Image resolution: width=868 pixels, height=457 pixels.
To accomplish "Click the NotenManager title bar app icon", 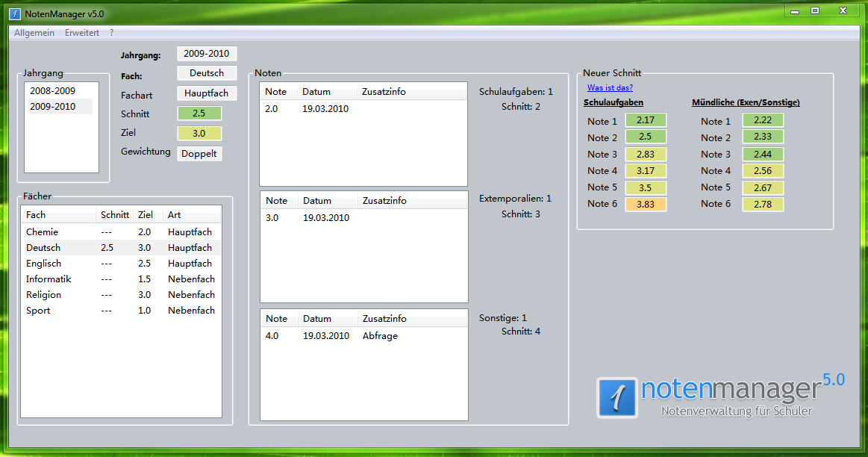I will tap(14, 14).
